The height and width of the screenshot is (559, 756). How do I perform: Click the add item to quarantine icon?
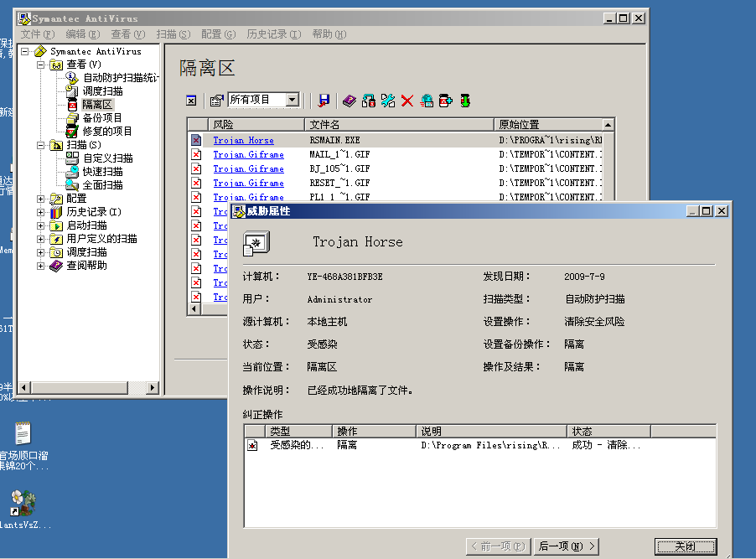(446, 101)
